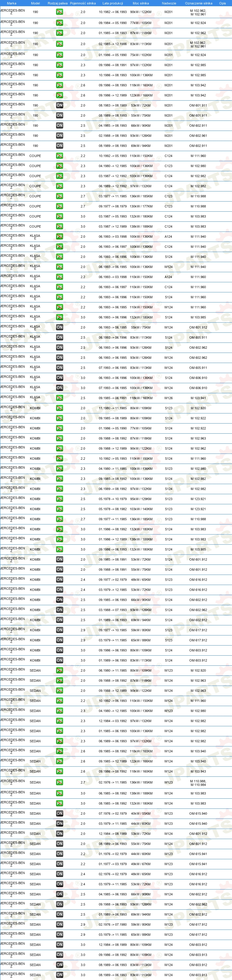Click petrol icon in COUPE 138kW / 188KM row
The image size is (232, 980).
[59, 227]
